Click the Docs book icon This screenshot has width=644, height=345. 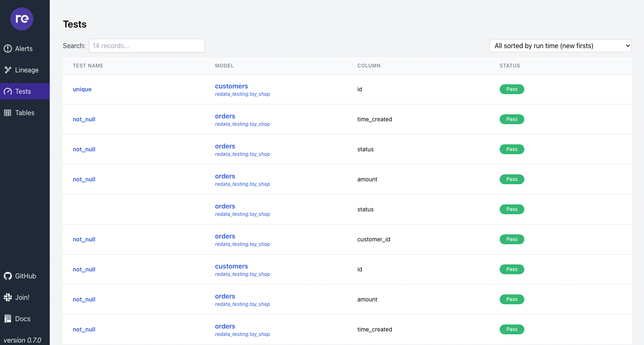[x=8, y=319]
